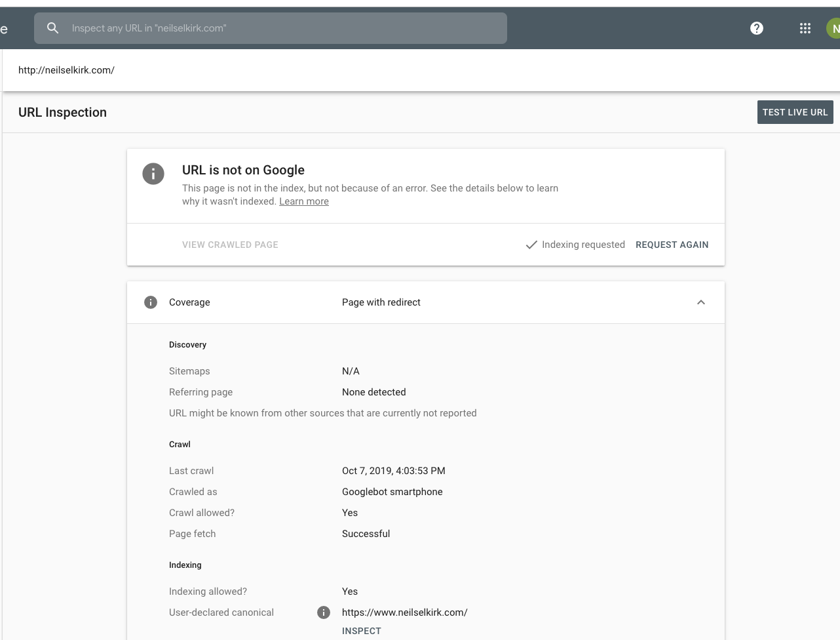Click info icon beside User-declared canonical
Image resolution: width=840 pixels, height=640 pixels.
[x=324, y=612]
